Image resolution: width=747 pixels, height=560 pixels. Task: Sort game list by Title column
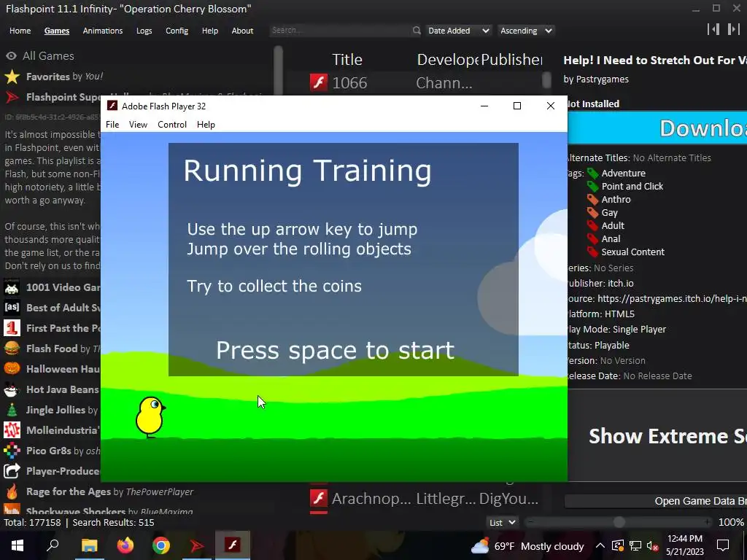(x=347, y=60)
